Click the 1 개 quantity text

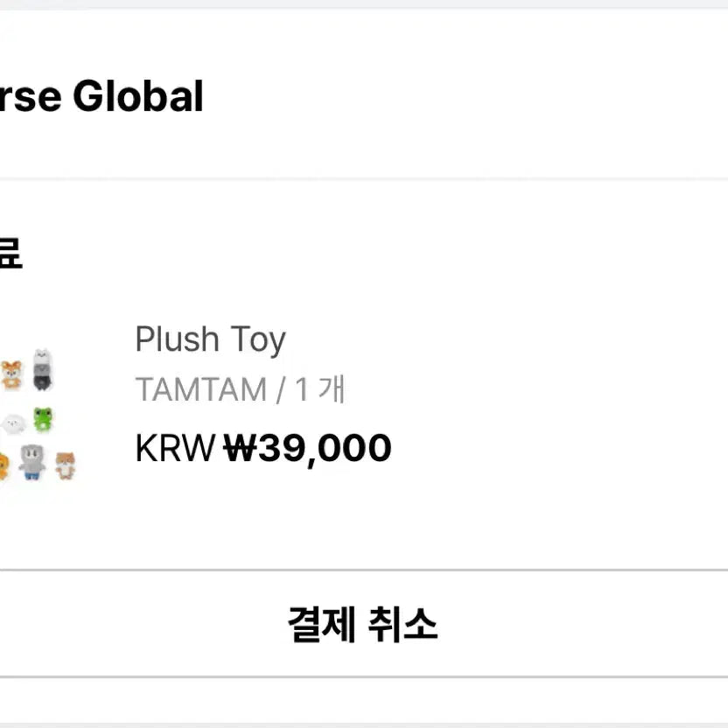[x=320, y=389]
